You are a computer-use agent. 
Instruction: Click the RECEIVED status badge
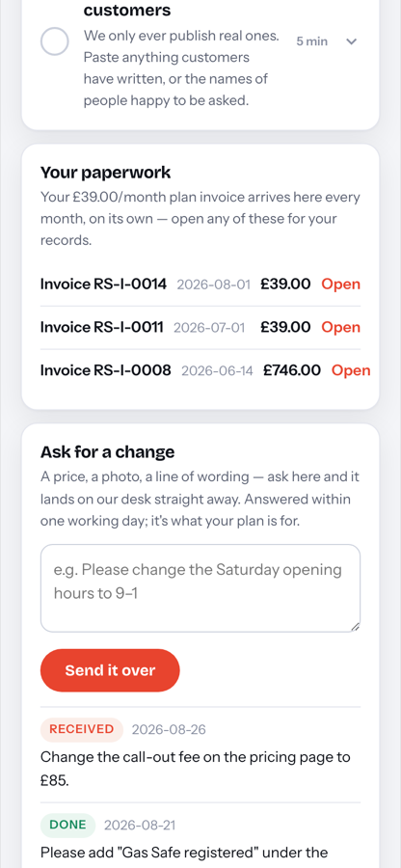[x=81, y=730]
